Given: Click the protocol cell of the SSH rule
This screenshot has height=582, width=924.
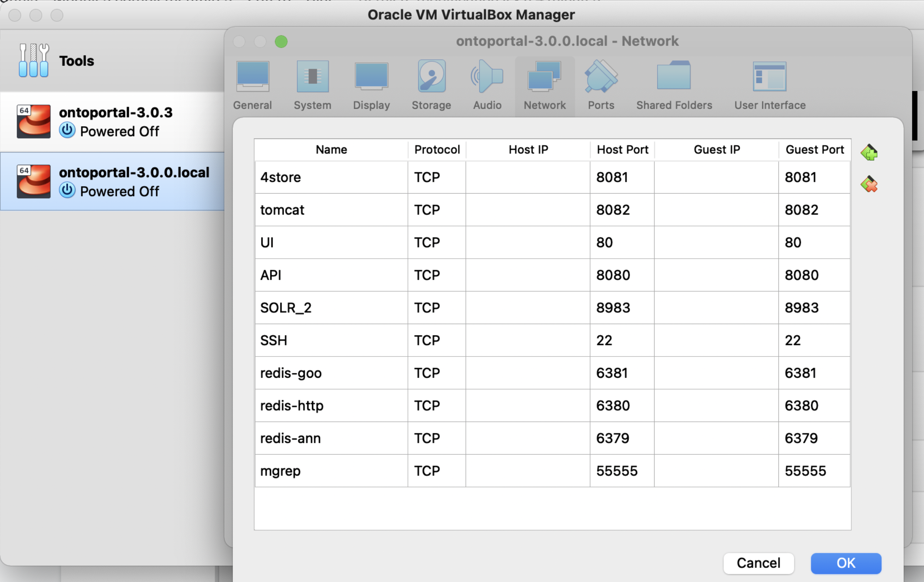Looking at the screenshot, I should [437, 340].
